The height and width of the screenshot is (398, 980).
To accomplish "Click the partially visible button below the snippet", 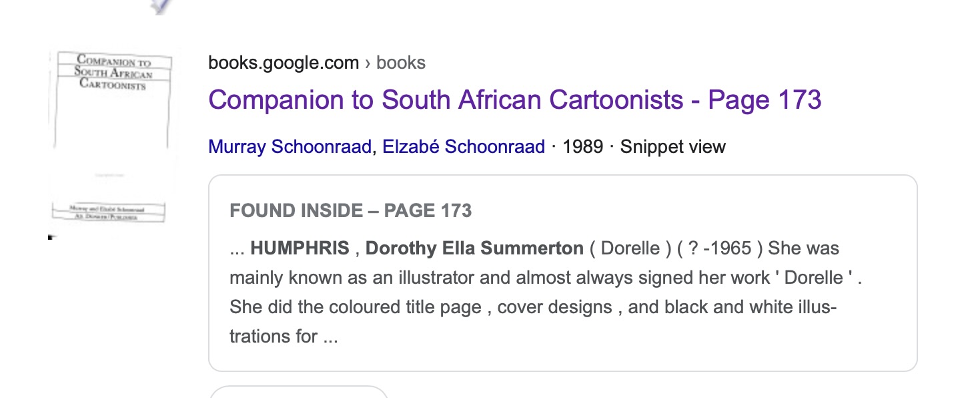I will [x=298, y=392].
